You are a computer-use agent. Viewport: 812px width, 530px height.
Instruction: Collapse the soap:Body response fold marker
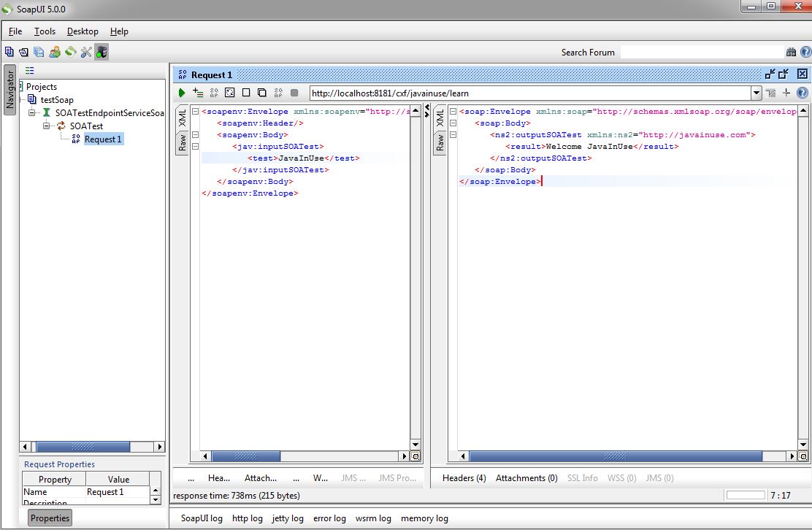[453, 123]
